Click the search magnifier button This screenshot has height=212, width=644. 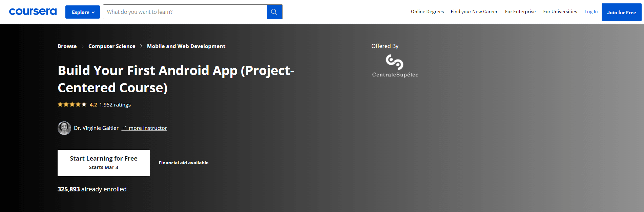click(274, 12)
